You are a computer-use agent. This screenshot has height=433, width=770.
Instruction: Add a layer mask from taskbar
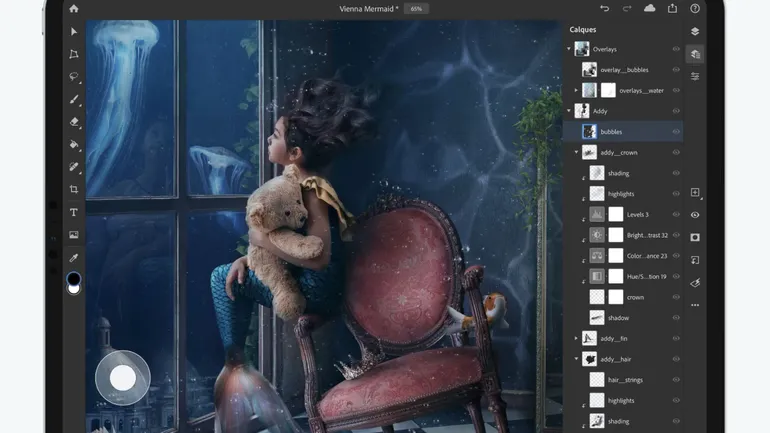(x=695, y=237)
